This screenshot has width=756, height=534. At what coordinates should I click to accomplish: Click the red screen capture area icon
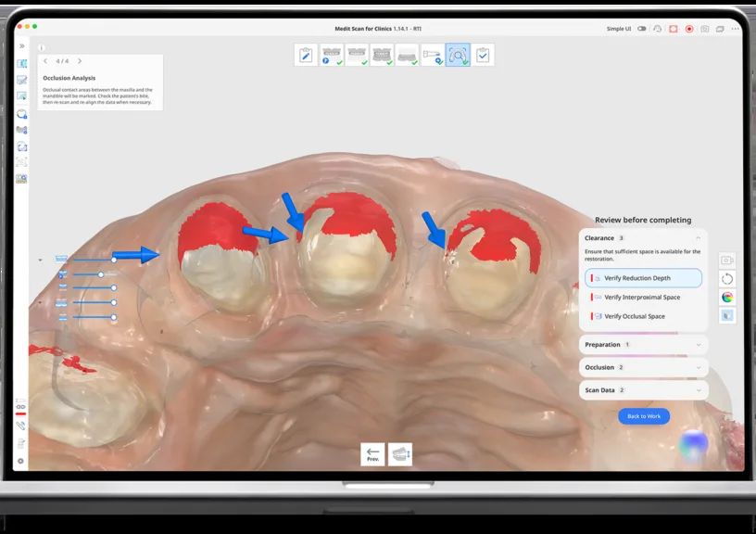coord(673,29)
